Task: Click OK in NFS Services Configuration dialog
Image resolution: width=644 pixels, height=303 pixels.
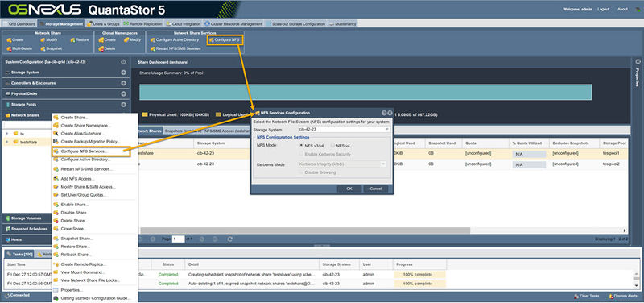Action: [x=349, y=189]
